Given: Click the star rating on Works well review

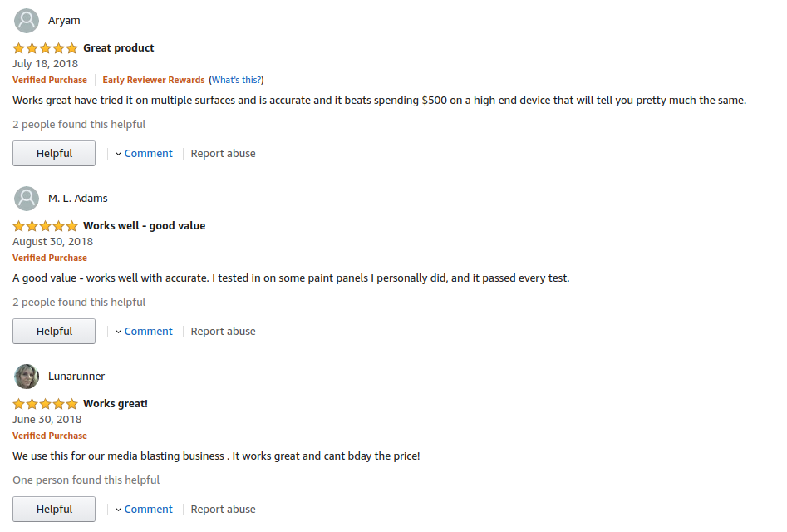Looking at the screenshot, I should pyautogui.click(x=45, y=226).
